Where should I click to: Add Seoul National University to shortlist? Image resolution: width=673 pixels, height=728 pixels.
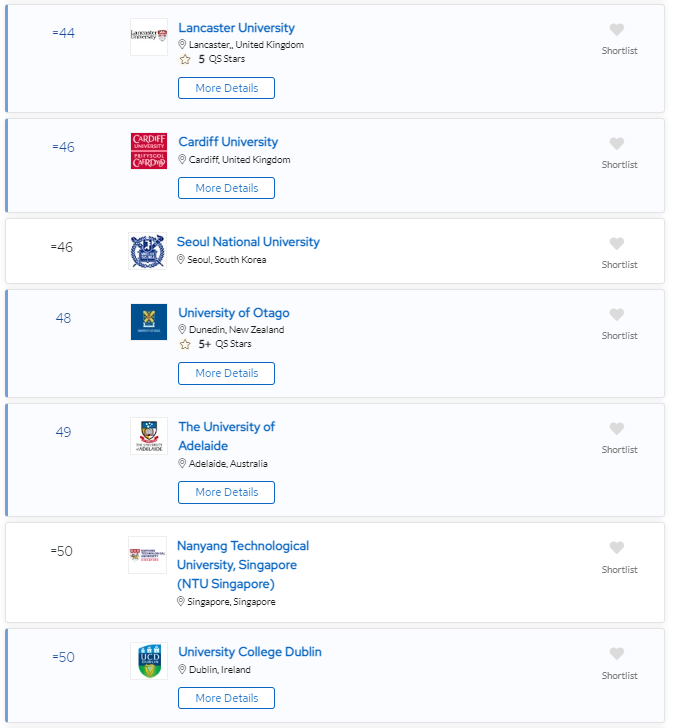click(x=617, y=244)
